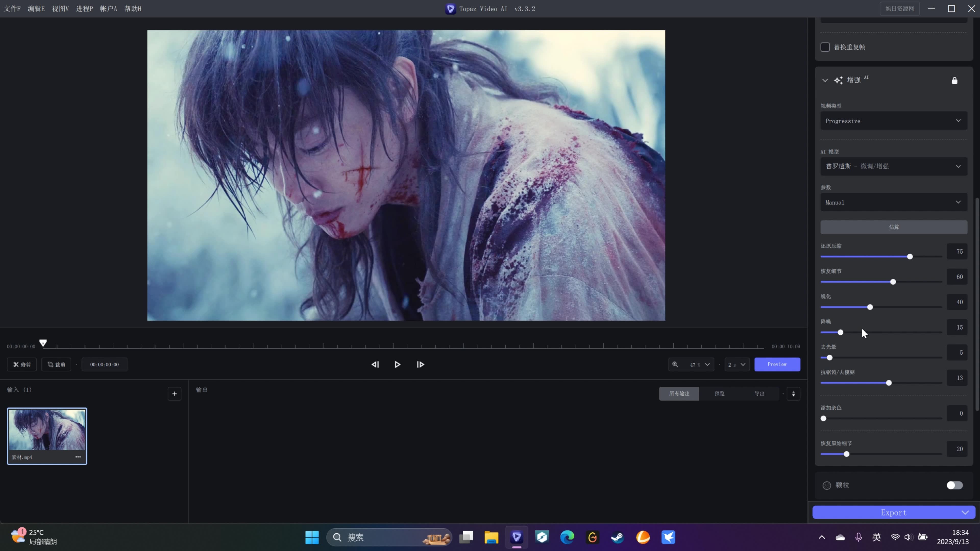Click the crop tool button
The width and height of the screenshot is (980, 551).
click(56, 364)
